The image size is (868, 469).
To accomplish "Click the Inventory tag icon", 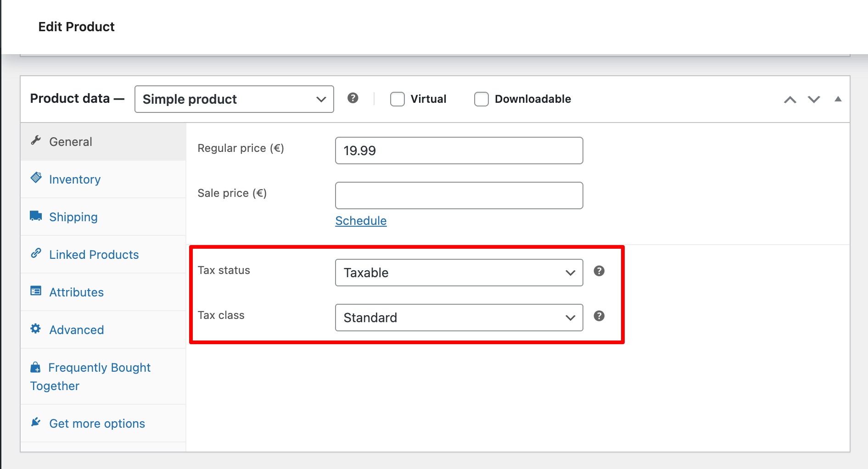I will [x=36, y=178].
